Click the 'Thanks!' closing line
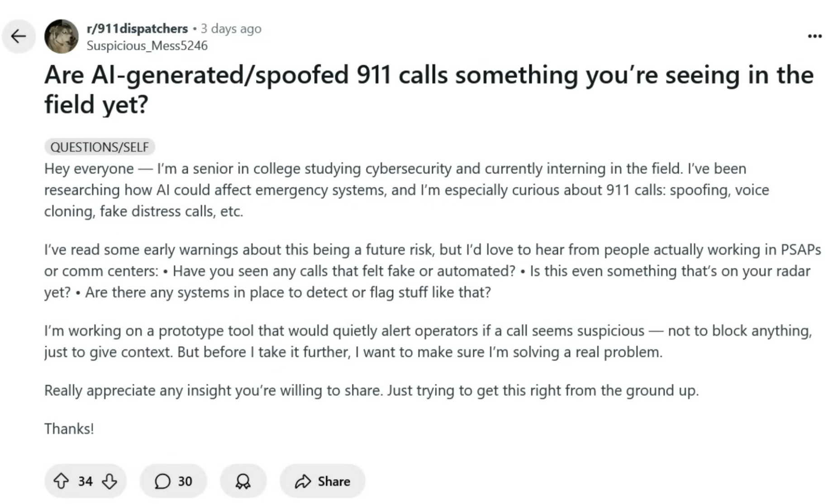 point(69,428)
